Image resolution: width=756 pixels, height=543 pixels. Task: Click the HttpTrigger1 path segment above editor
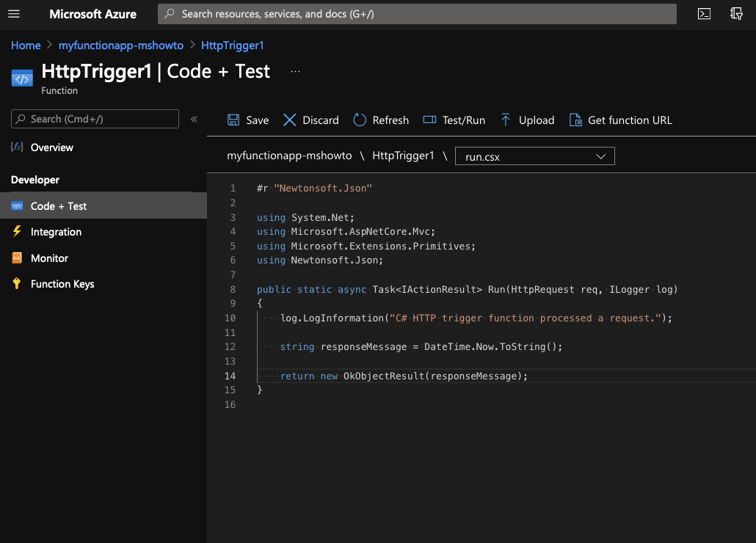(x=403, y=156)
